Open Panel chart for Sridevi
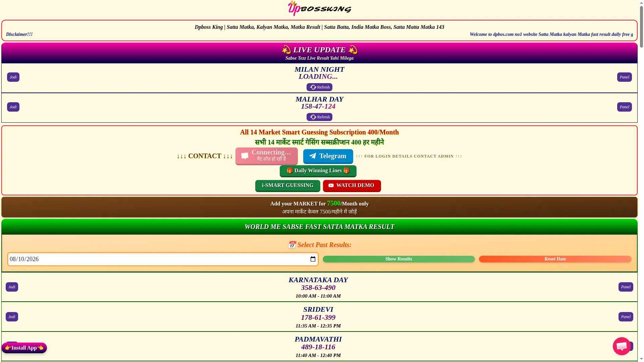The height and width of the screenshot is (362, 644). click(626, 317)
